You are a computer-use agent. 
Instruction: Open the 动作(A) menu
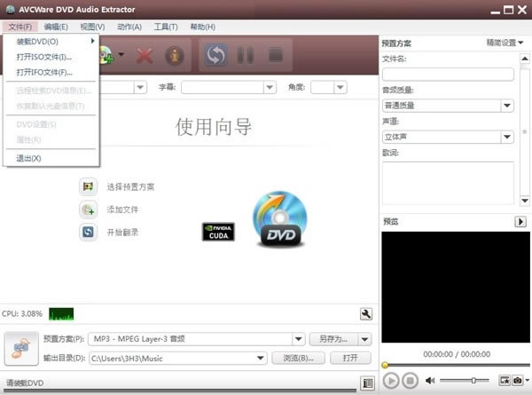click(129, 27)
